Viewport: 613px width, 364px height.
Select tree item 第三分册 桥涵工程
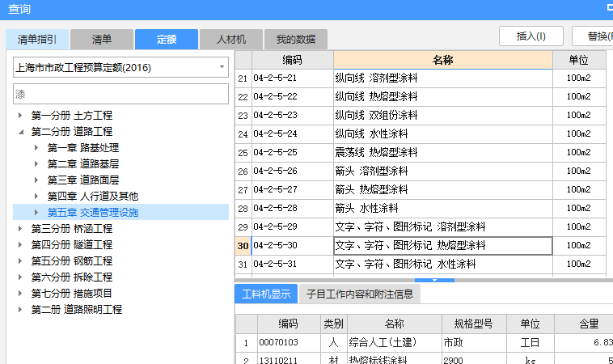(71, 228)
